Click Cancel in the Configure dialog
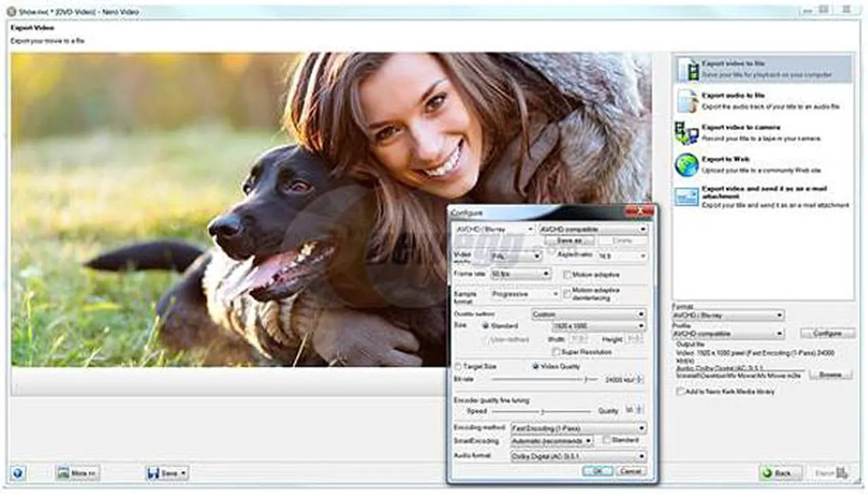Viewport: 868px width, 494px height. [x=631, y=470]
